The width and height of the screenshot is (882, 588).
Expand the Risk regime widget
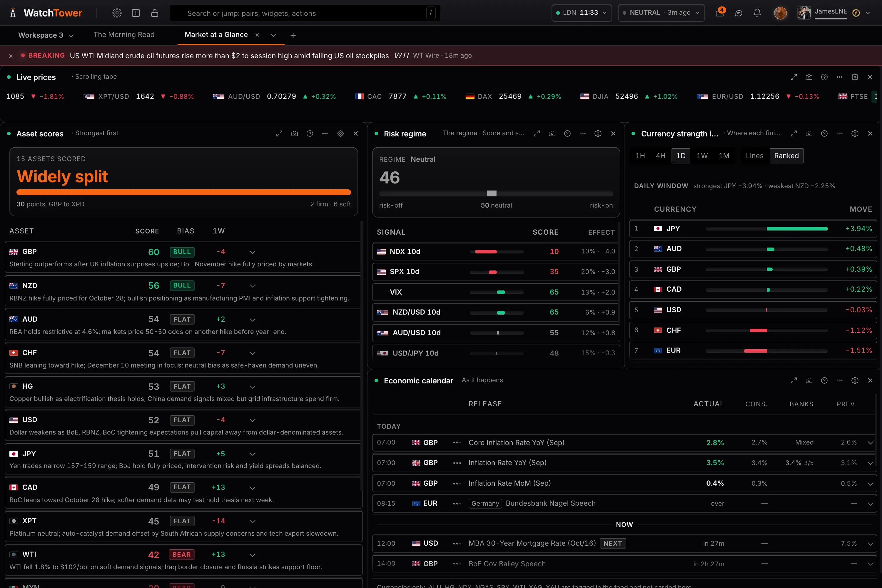click(x=537, y=133)
